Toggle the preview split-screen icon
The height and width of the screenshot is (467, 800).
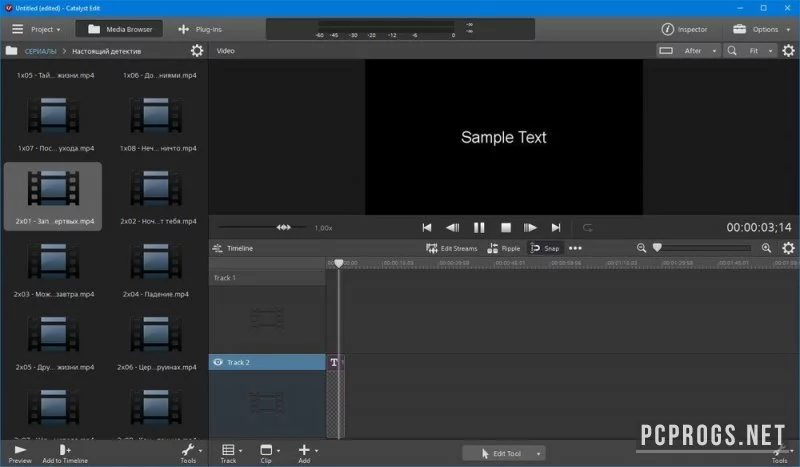[666, 51]
